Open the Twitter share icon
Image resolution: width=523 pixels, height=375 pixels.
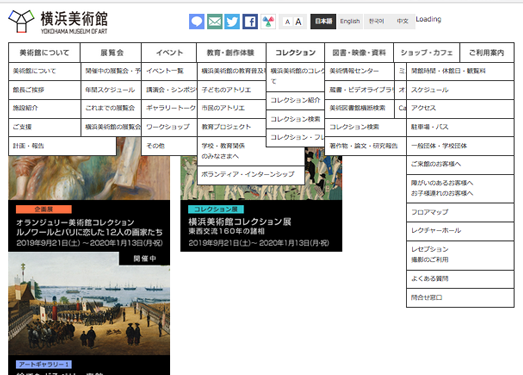(x=232, y=21)
